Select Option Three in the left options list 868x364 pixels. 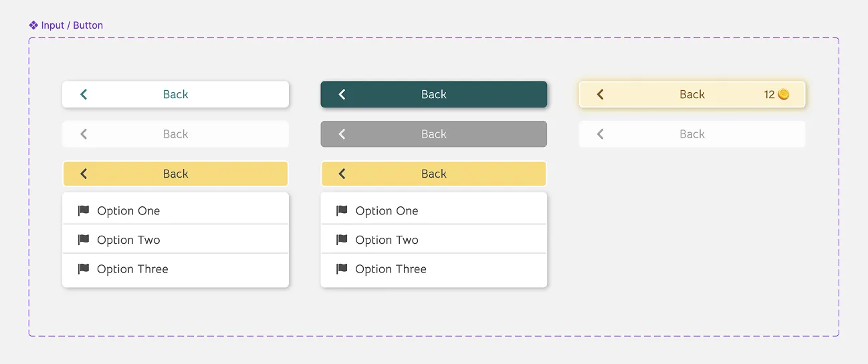click(x=132, y=269)
